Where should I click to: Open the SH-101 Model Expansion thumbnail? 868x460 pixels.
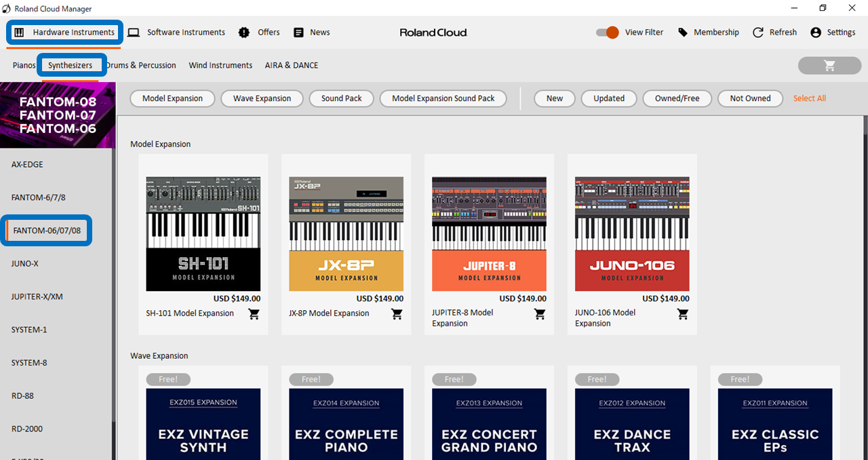point(203,234)
